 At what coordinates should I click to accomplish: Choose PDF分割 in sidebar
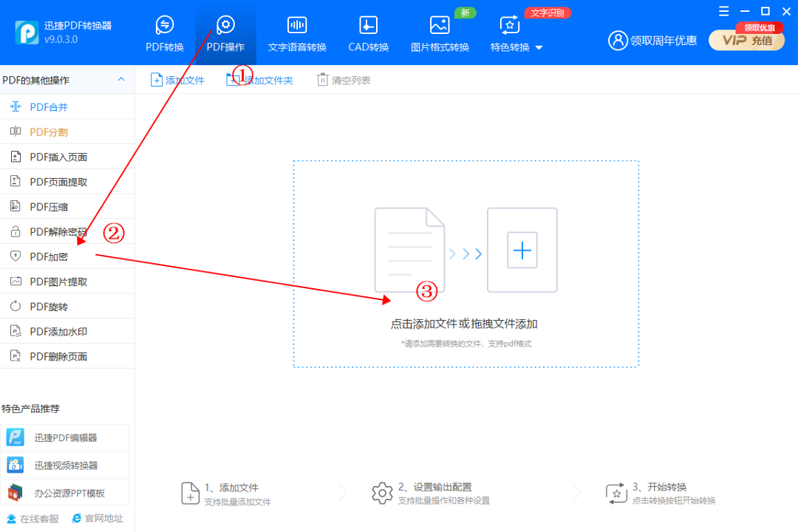pos(67,132)
